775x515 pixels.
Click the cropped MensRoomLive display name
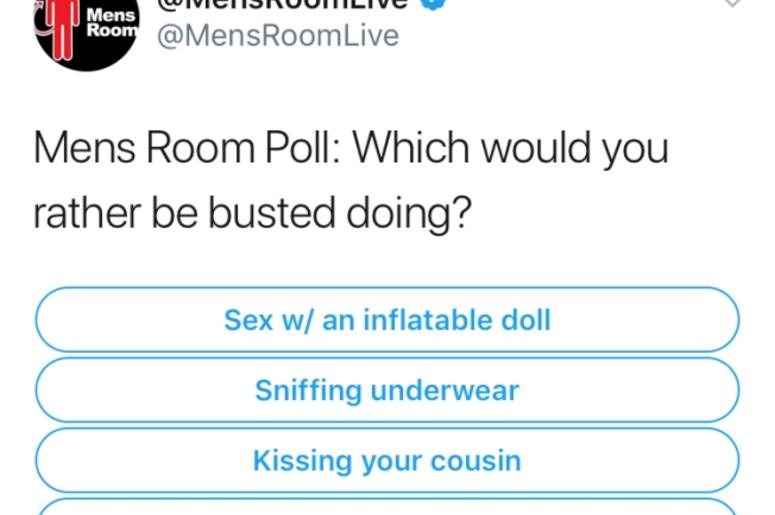tap(283, 4)
